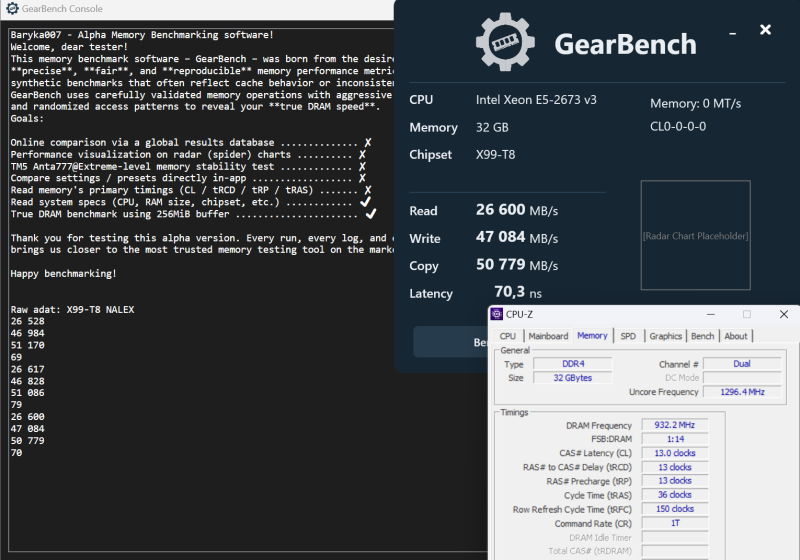Click the RAS# Precharge (tRP) value field

(x=674, y=480)
